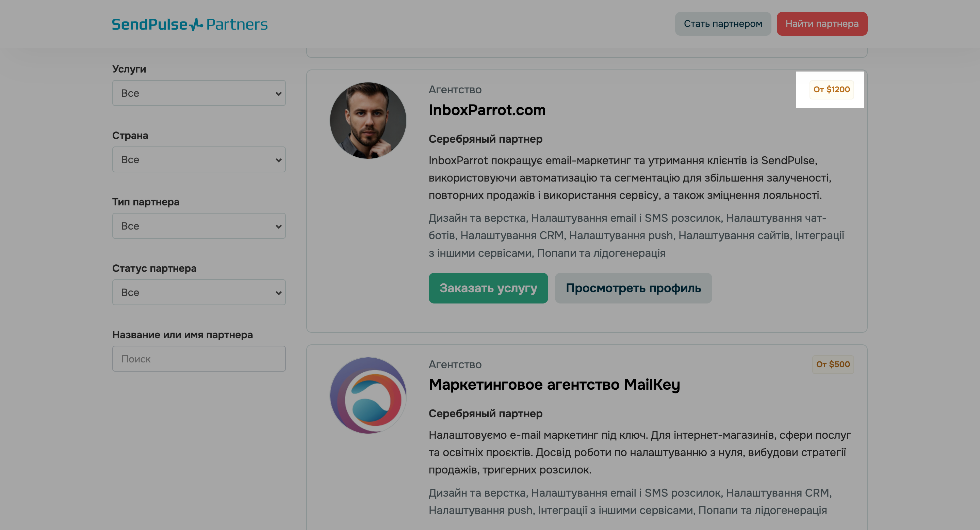Click the Стать партнером button

(x=722, y=24)
